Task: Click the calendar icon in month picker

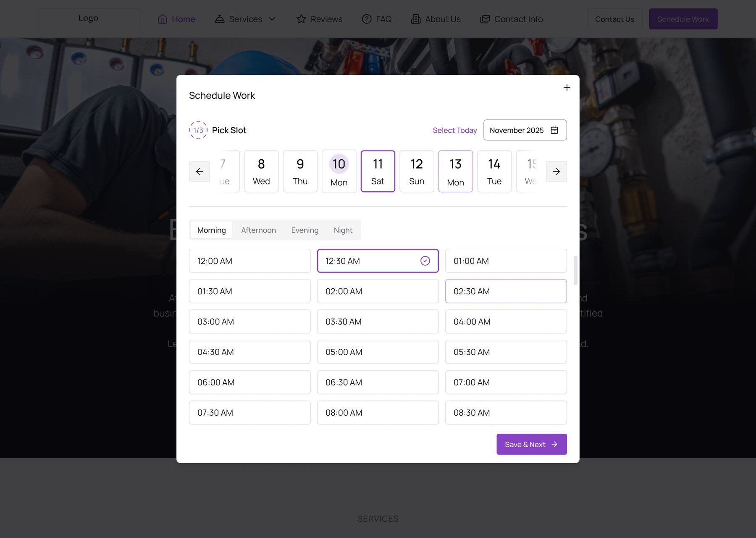Action: tap(554, 130)
